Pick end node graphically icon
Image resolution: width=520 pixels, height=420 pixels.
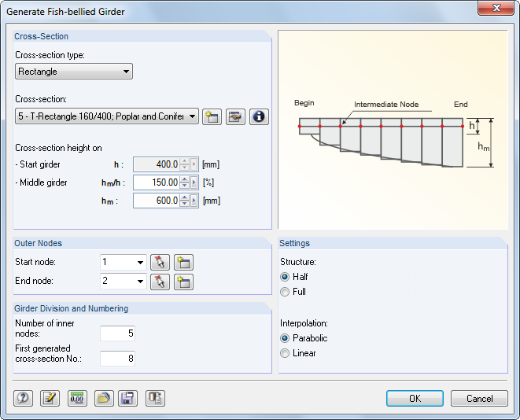160,282
